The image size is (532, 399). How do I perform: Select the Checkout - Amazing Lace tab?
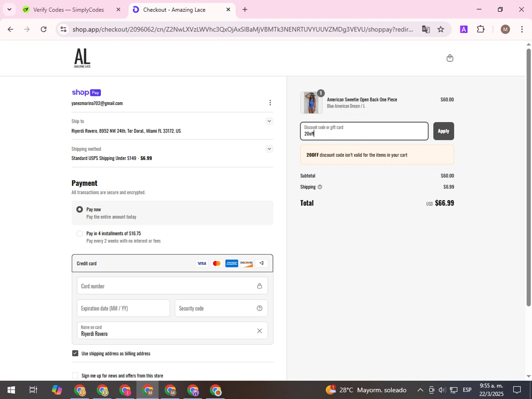[x=174, y=10]
